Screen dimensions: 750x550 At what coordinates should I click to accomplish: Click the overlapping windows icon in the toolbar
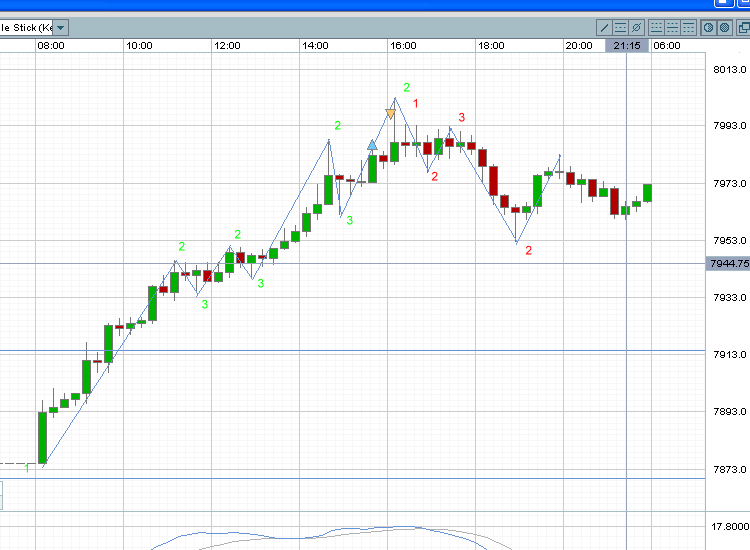coord(744,28)
